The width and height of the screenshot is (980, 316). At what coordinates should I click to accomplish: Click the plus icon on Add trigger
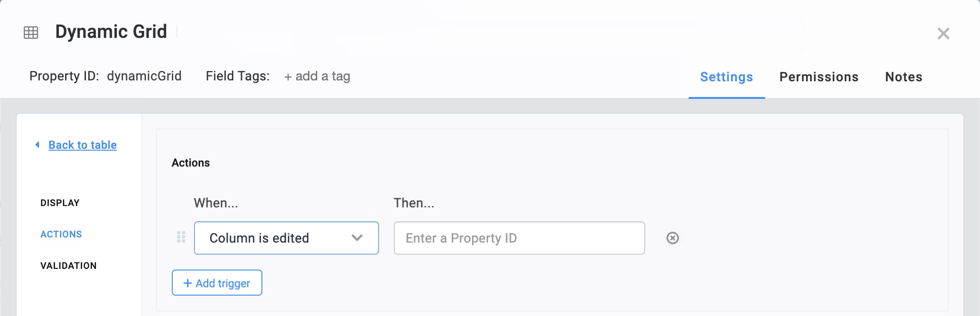tap(188, 283)
